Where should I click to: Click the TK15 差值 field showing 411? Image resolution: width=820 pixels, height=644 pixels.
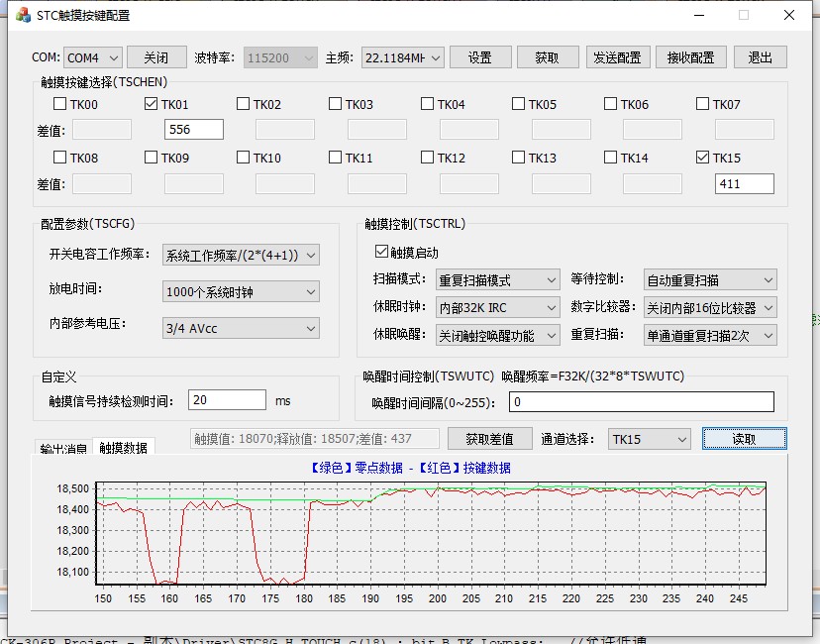click(x=744, y=183)
